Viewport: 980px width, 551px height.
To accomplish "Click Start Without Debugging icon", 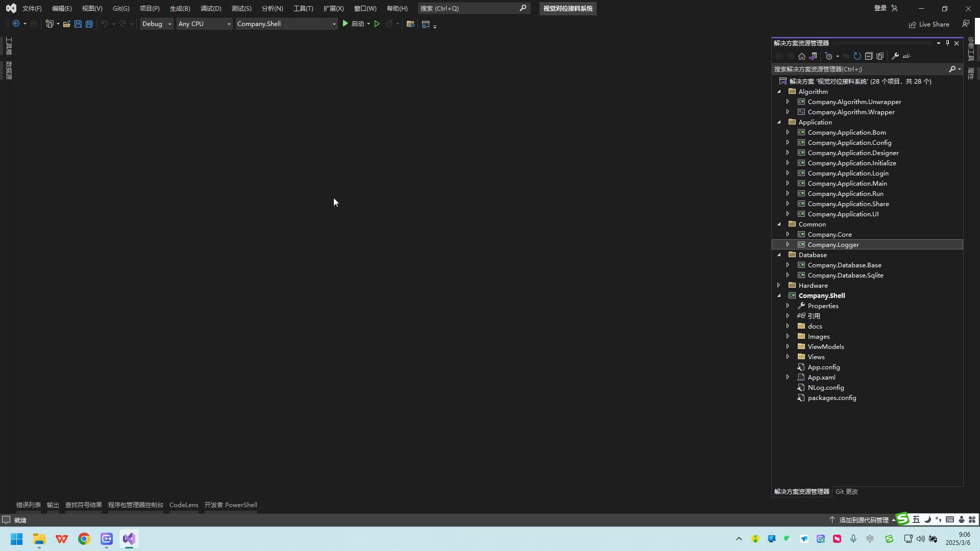I will pyautogui.click(x=377, y=24).
